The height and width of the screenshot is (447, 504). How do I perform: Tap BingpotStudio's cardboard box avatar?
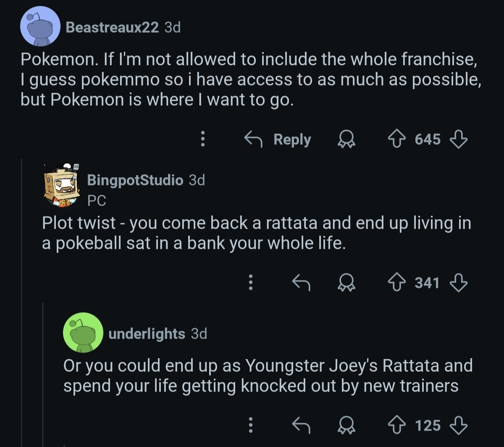point(62,186)
